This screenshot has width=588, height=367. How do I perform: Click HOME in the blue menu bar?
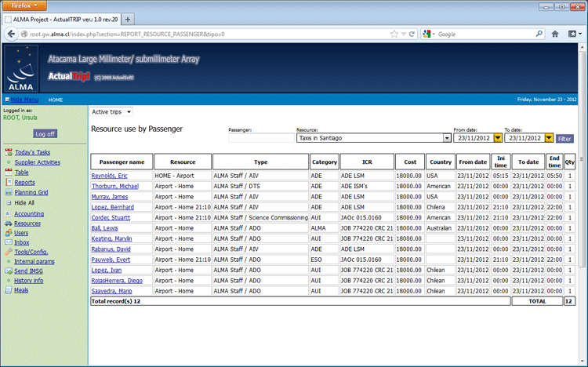tap(56, 100)
